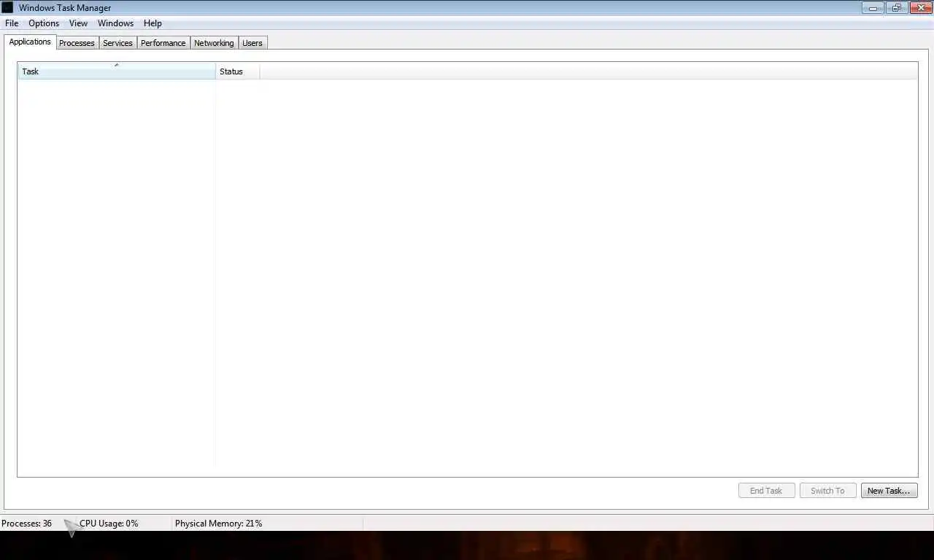Click the CPU Usage: 0% status text
934x560 pixels.
[x=109, y=524]
